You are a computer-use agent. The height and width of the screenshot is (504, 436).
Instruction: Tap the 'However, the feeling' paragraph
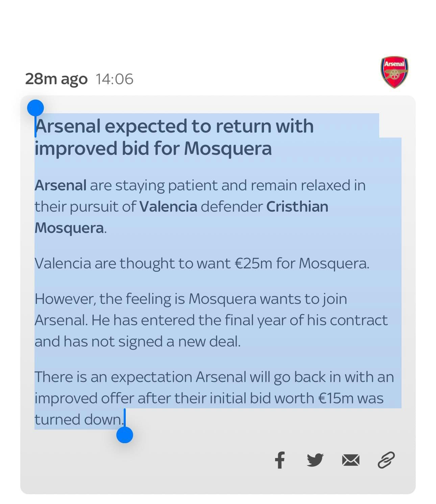click(211, 320)
